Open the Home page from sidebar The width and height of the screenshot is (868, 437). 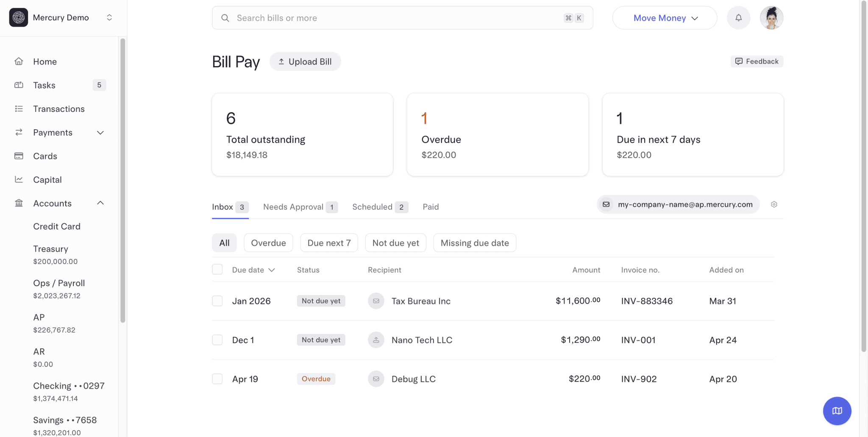tap(45, 61)
